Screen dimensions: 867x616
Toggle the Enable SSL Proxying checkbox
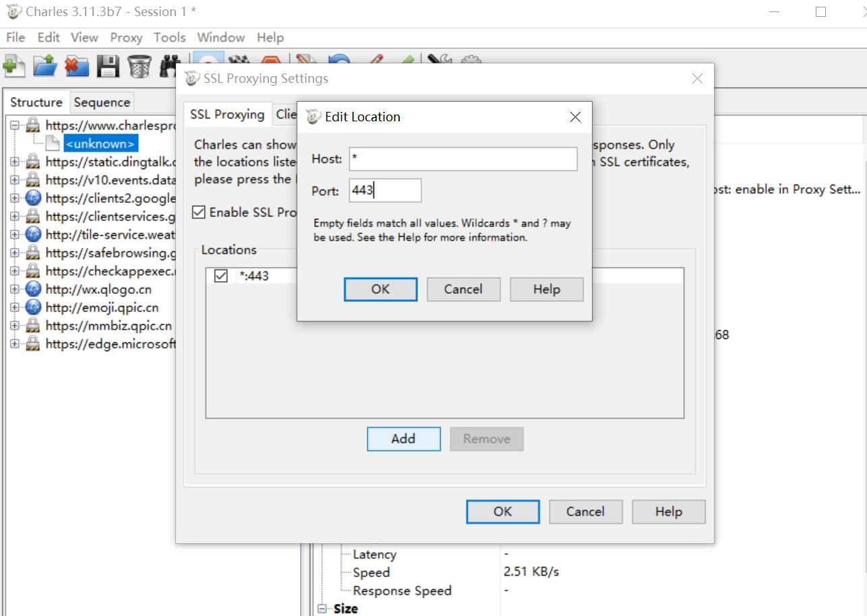(199, 212)
